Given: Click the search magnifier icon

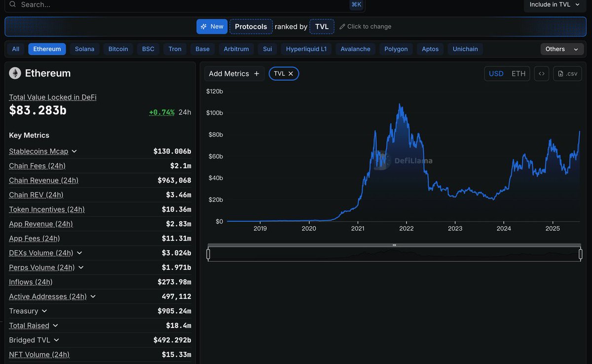Looking at the screenshot, I should coord(13,4).
